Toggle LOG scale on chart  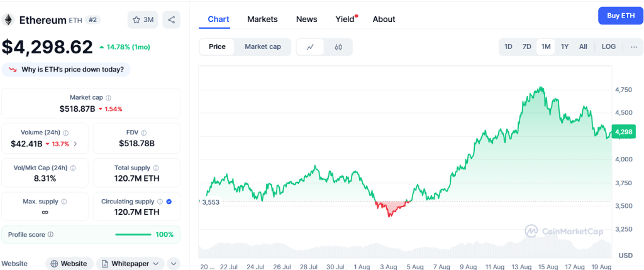[609, 46]
